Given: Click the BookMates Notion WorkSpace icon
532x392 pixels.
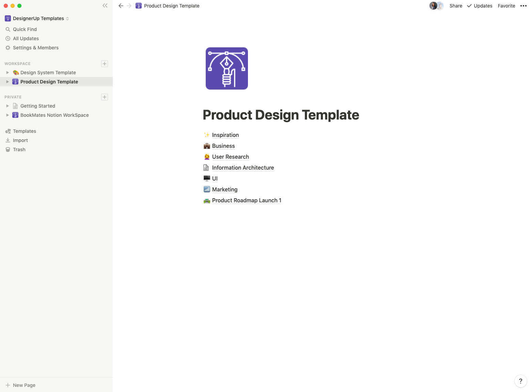Looking at the screenshot, I should 15,115.
